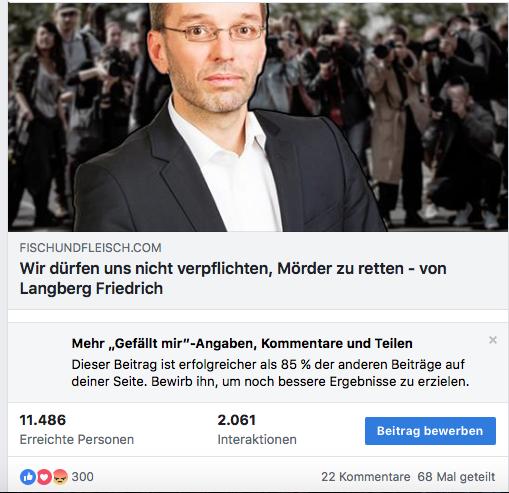Open the 68 Mal geteilt link
This screenshot has width=509, height=493.
(x=456, y=477)
